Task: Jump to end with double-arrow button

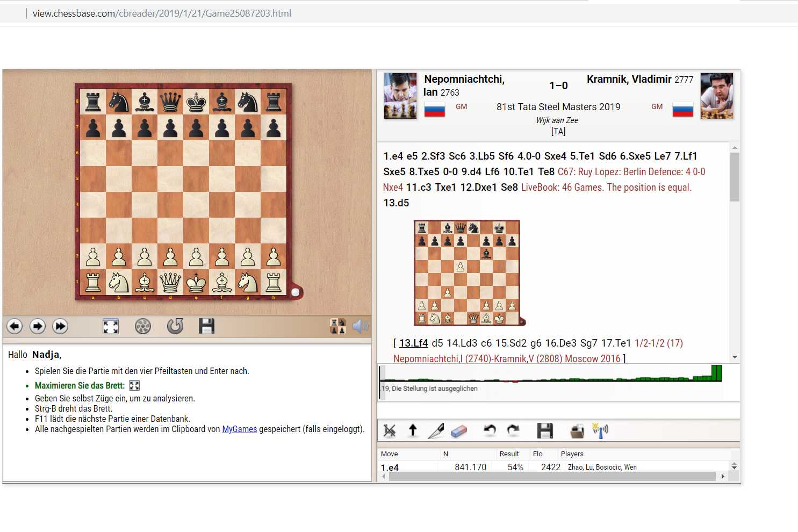Action: click(60, 326)
